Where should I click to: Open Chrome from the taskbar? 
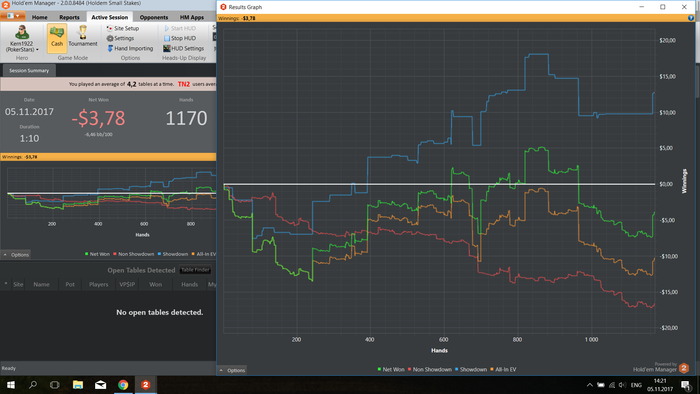point(123,385)
